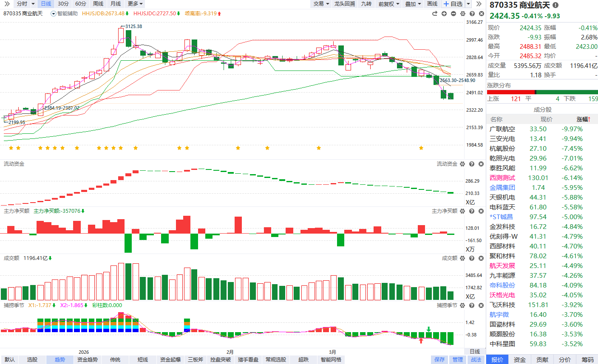
Task: Open 广联航空 stock from constituent list
Action: pos(502,129)
